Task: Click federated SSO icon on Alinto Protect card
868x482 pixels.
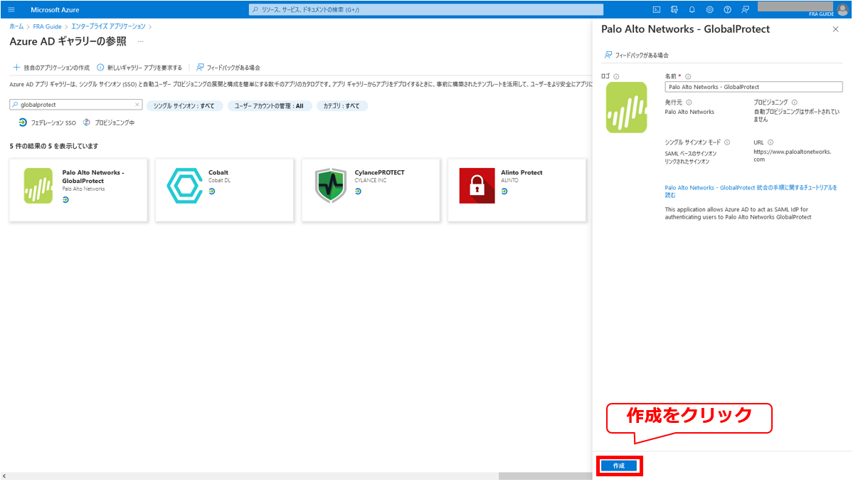Action: coord(504,191)
